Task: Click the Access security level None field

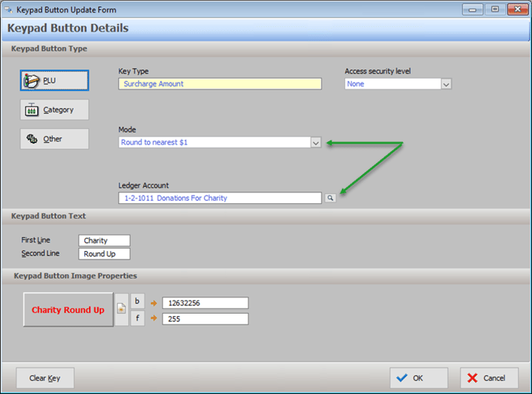Action: click(393, 83)
